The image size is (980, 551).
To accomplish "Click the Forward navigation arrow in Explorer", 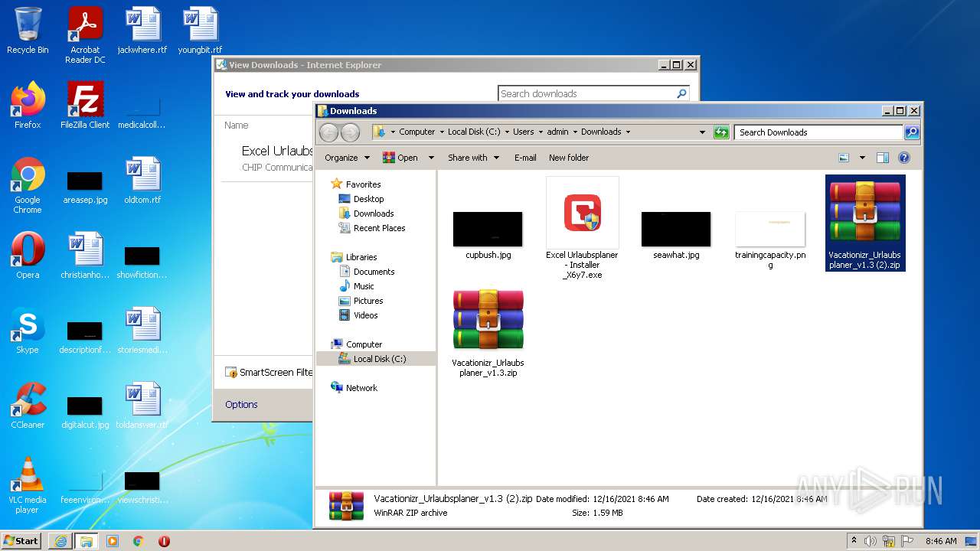I will 350,132.
